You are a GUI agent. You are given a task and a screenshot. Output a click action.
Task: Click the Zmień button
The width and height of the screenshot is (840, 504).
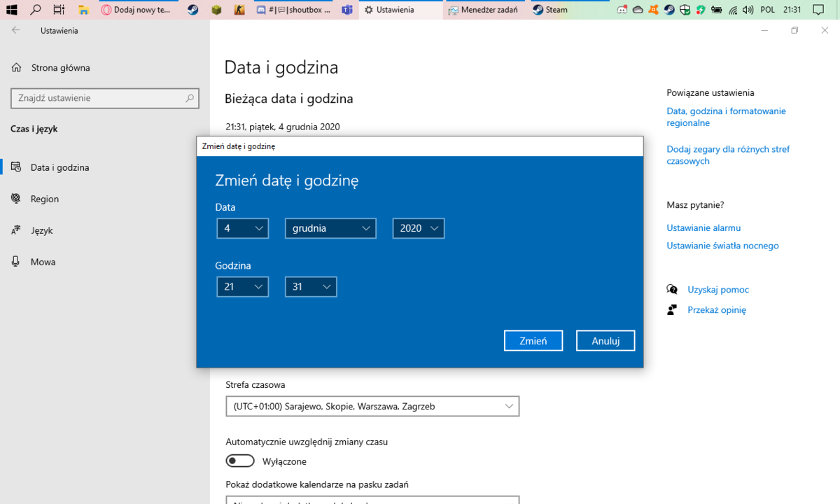click(x=533, y=341)
